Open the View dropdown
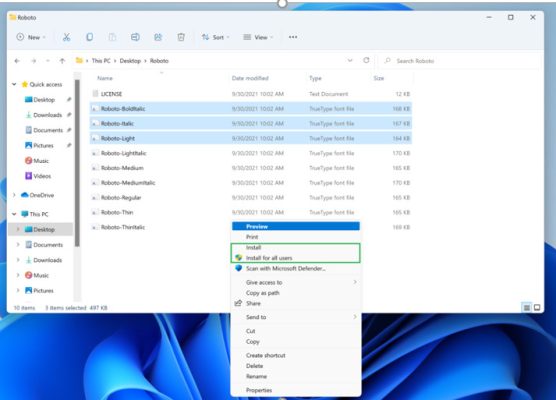This screenshot has height=400, width=556. click(x=258, y=37)
